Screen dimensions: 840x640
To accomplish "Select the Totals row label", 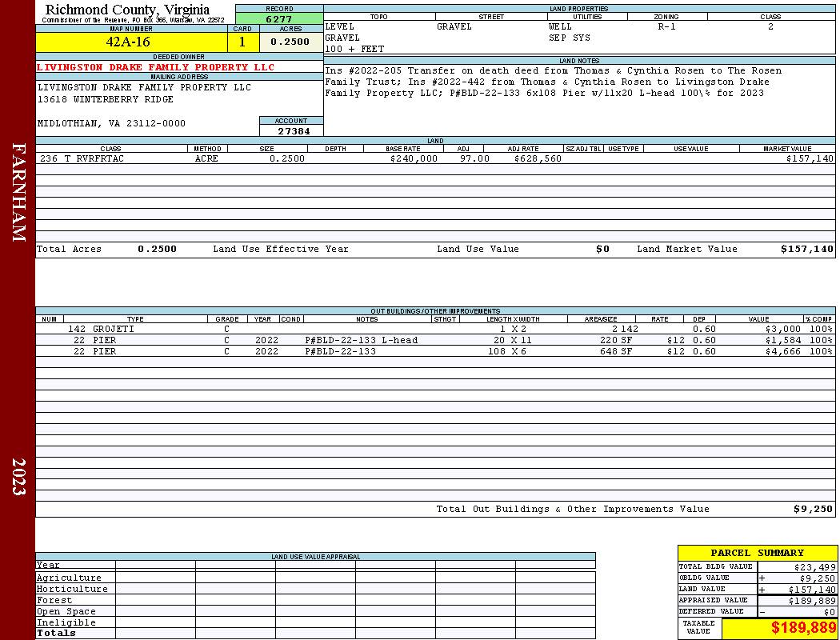I will pos(56,633).
